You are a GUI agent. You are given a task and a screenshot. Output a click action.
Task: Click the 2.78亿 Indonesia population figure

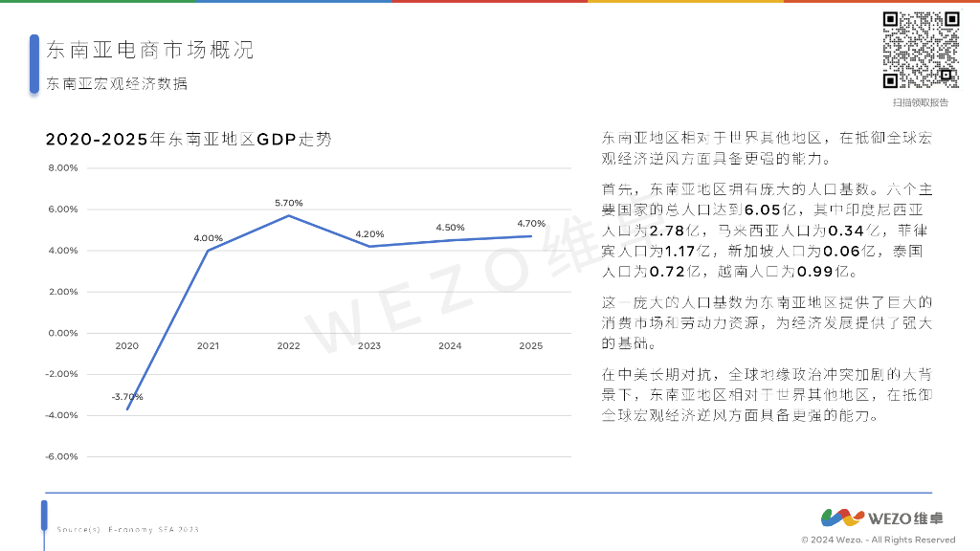click(x=675, y=231)
